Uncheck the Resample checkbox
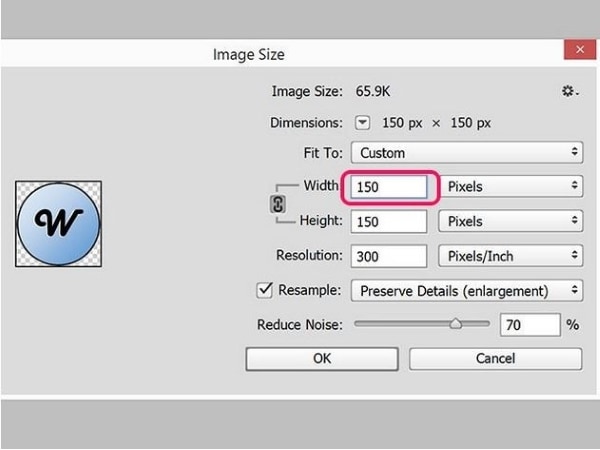Viewport: 600px width, 450px height. pyautogui.click(x=265, y=290)
